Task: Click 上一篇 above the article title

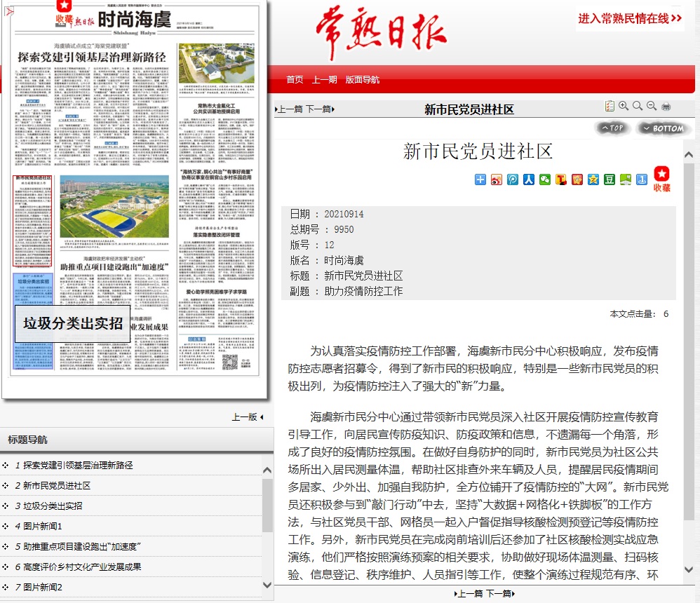Action: pos(290,109)
